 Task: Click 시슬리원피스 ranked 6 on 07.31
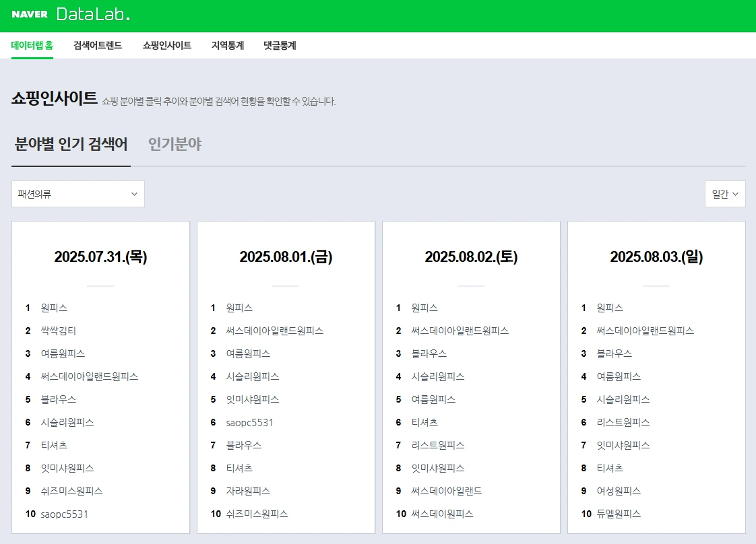(67, 422)
